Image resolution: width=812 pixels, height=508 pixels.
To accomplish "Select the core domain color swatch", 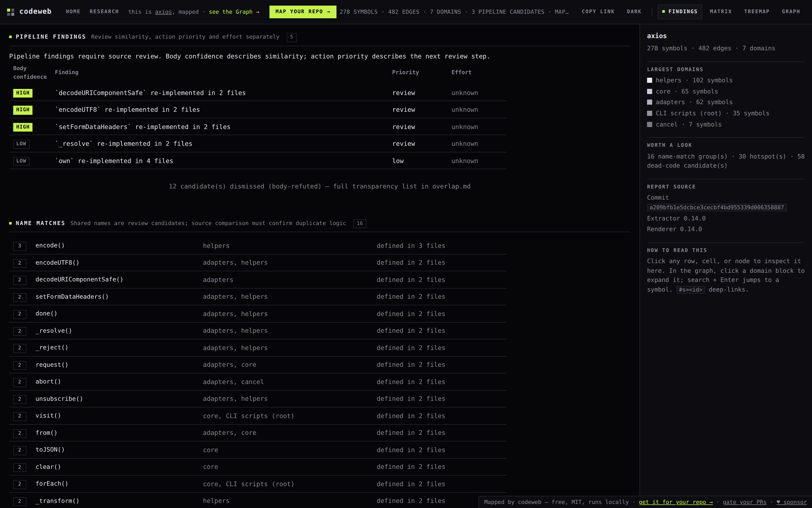I will click(650, 91).
